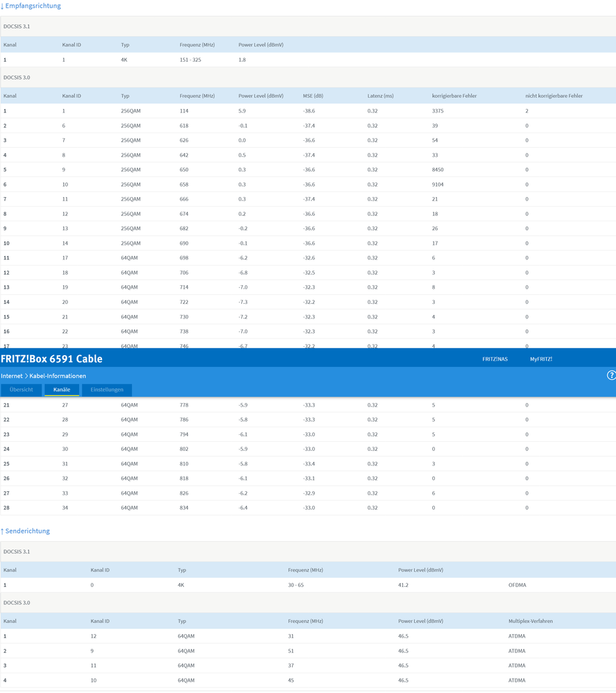Switch to the Übersicht tab
Viewport: 616px width, 693px height.
[x=22, y=390]
